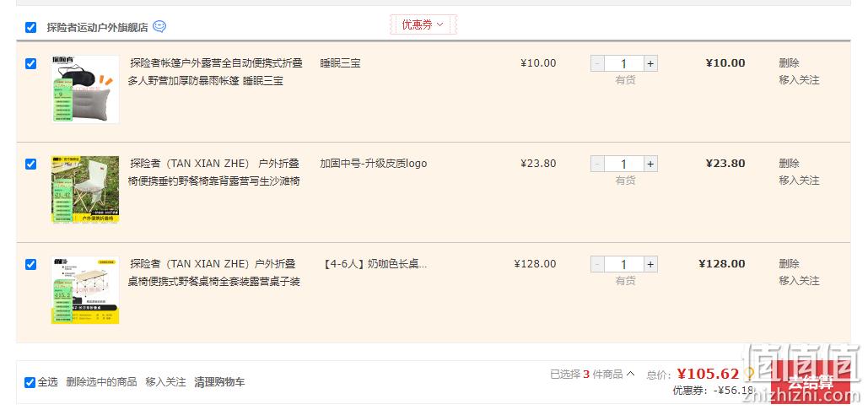Click the question mark icon near total price
The width and height of the screenshot is (868, 410).
point(750,374)
